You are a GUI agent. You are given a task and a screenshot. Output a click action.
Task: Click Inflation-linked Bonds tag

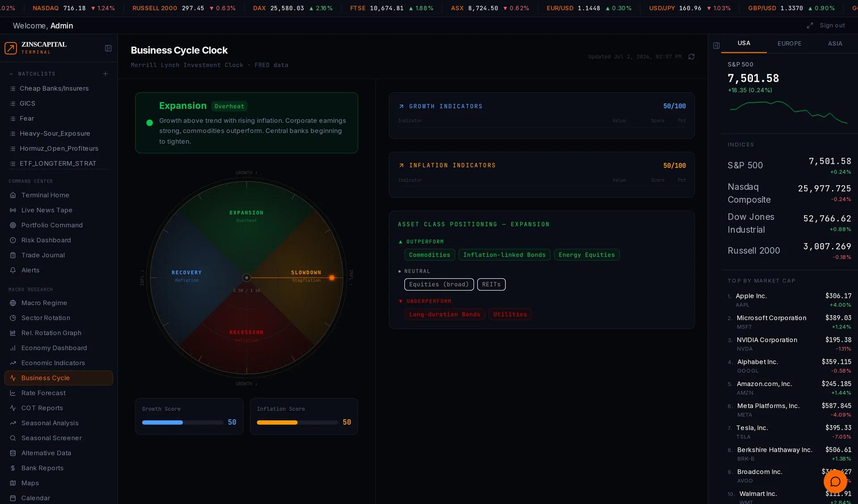[504, 255]
